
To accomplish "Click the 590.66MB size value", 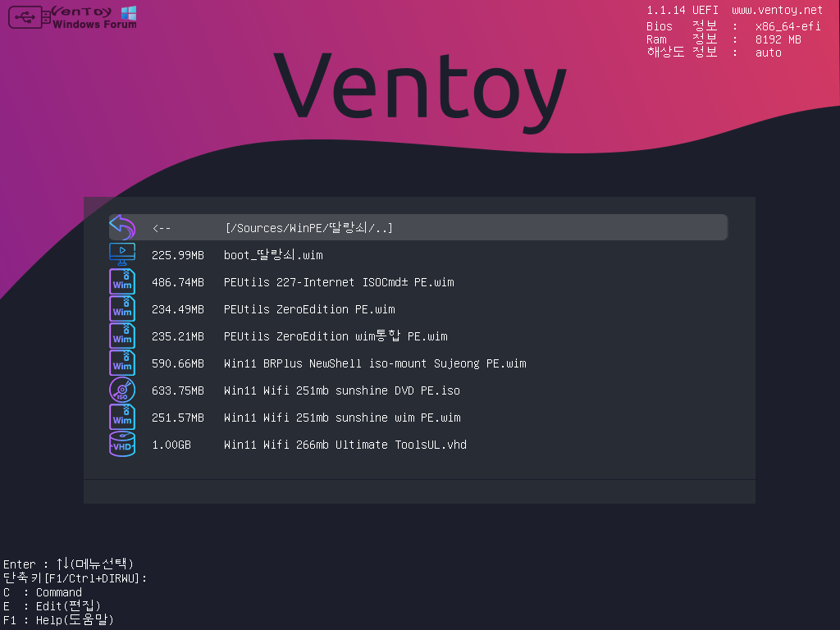I will 178,363.
